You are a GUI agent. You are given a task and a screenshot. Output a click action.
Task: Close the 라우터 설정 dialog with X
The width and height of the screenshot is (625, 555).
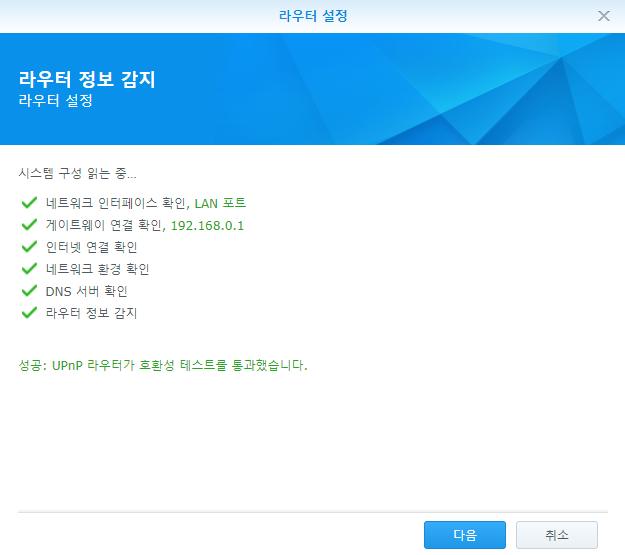click(604, 16)
